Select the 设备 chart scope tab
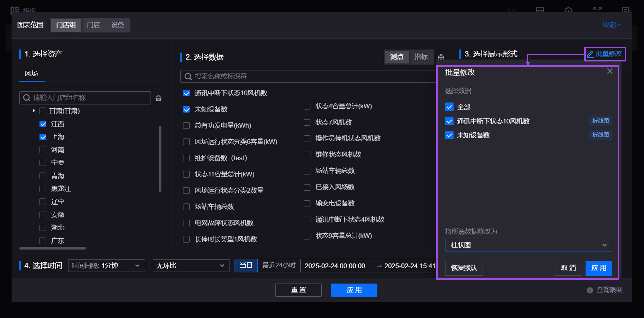 click(117, 25)
